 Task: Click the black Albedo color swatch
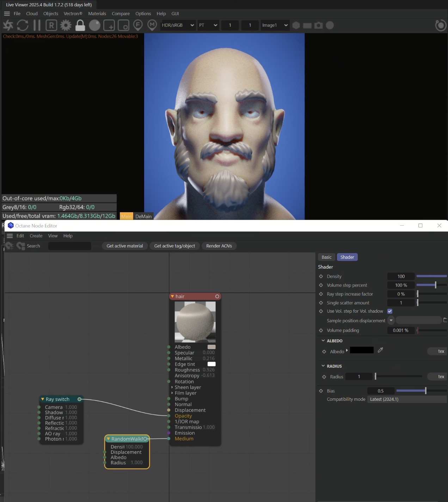(362, 350)
